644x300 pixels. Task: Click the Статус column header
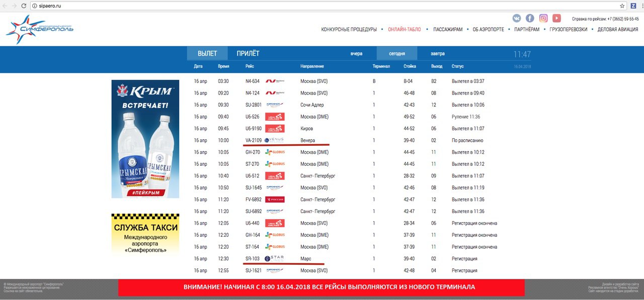[x=457, y=66]
